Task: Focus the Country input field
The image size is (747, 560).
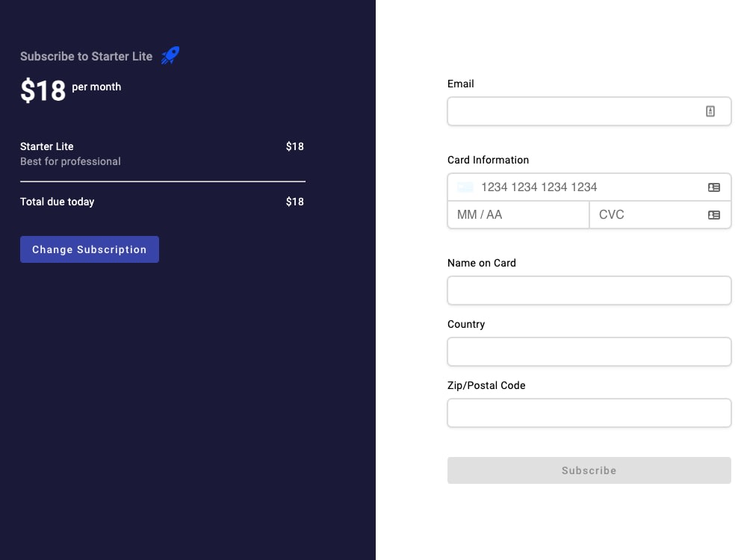Action: coord(589,352)
